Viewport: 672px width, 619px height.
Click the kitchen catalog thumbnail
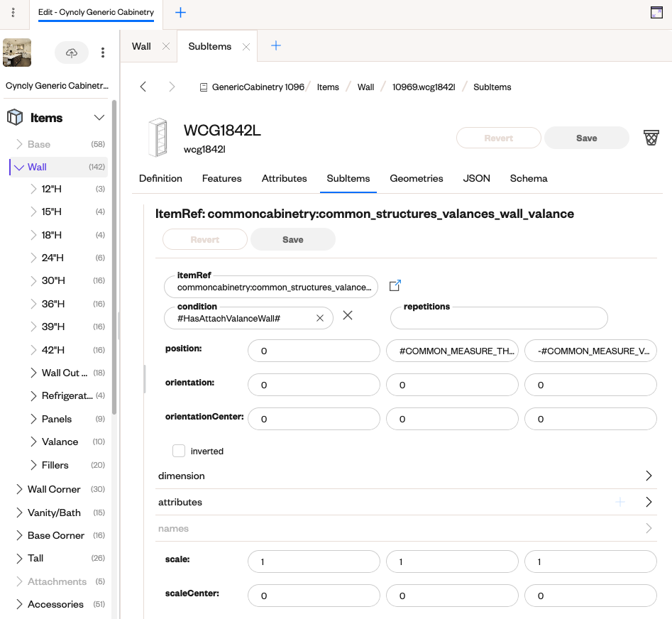(x=17, y=53)
